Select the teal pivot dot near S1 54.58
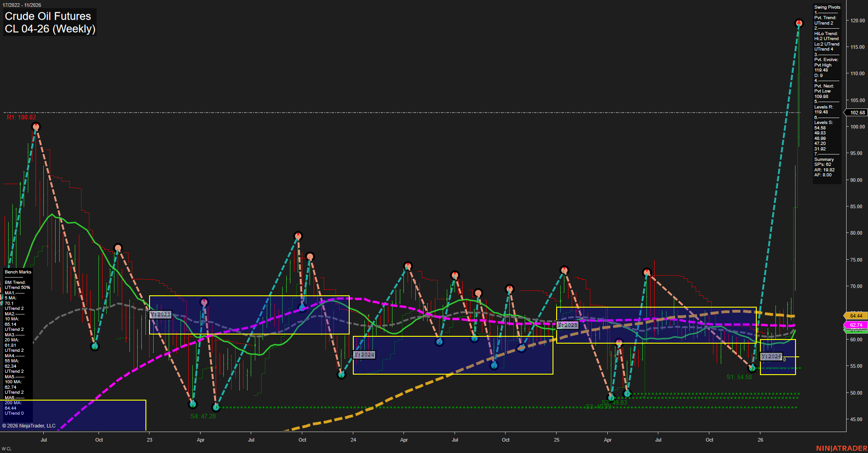This screenshot has height=453, width=868. tap(753, 368)
